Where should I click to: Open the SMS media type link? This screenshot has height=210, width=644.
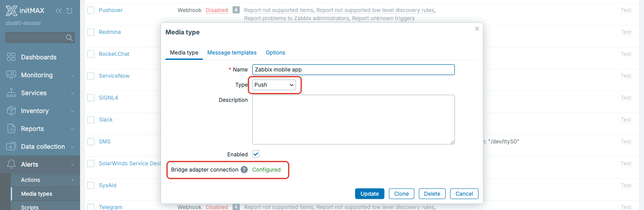coord(105,142)
